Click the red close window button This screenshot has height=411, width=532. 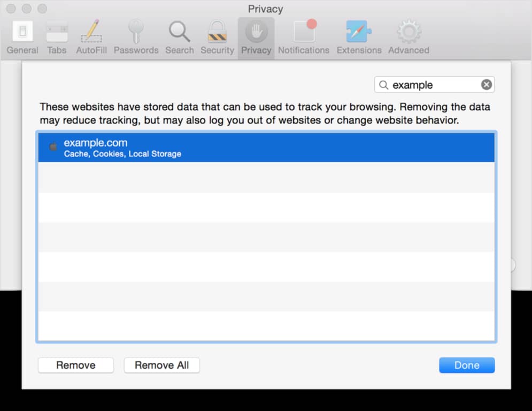coord(11,9)
